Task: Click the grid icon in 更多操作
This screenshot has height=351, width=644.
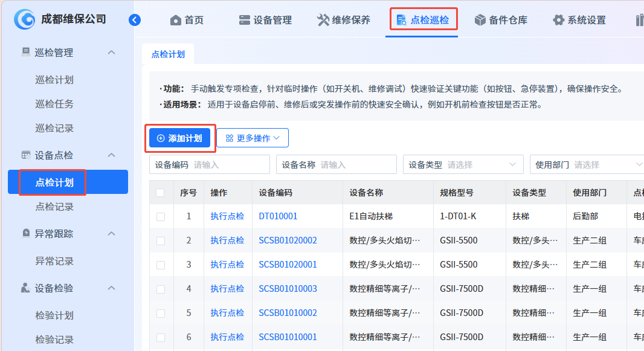Action: coord(230,138)
